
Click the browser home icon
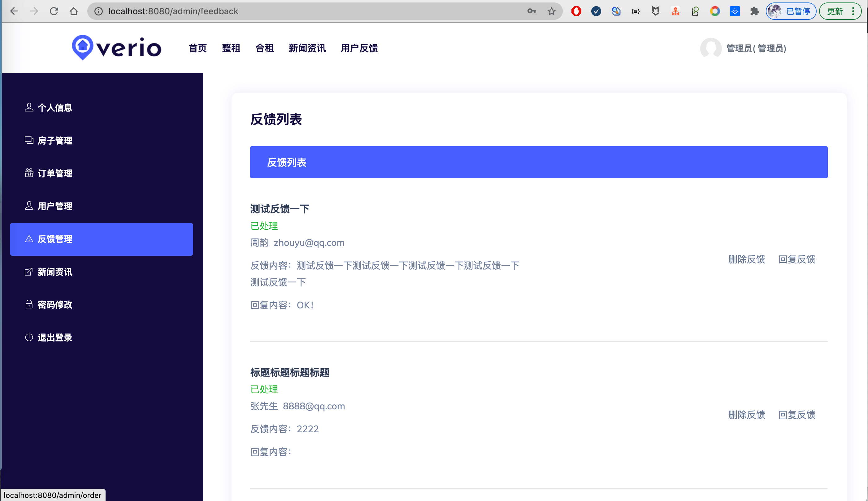coord(74,11)
